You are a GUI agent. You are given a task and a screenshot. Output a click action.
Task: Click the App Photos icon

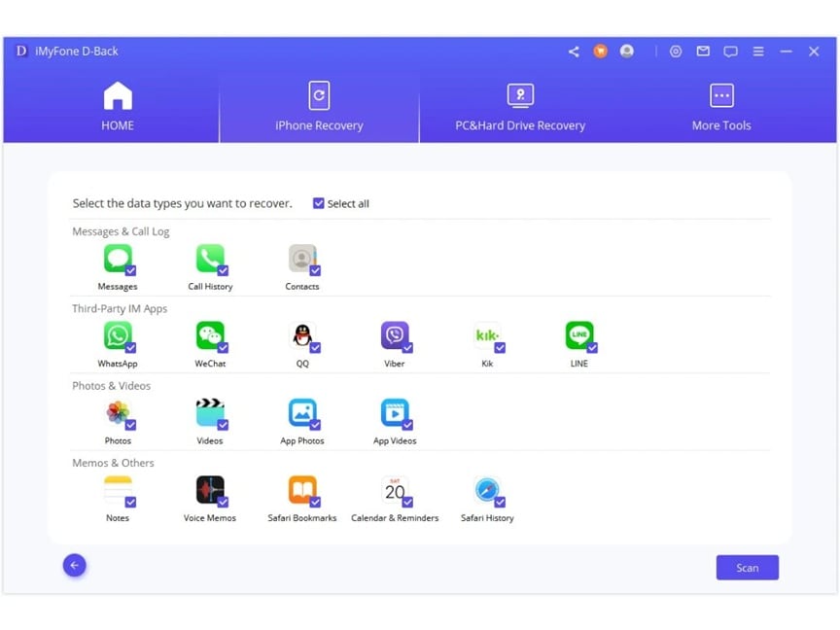(x=302, y=413)
